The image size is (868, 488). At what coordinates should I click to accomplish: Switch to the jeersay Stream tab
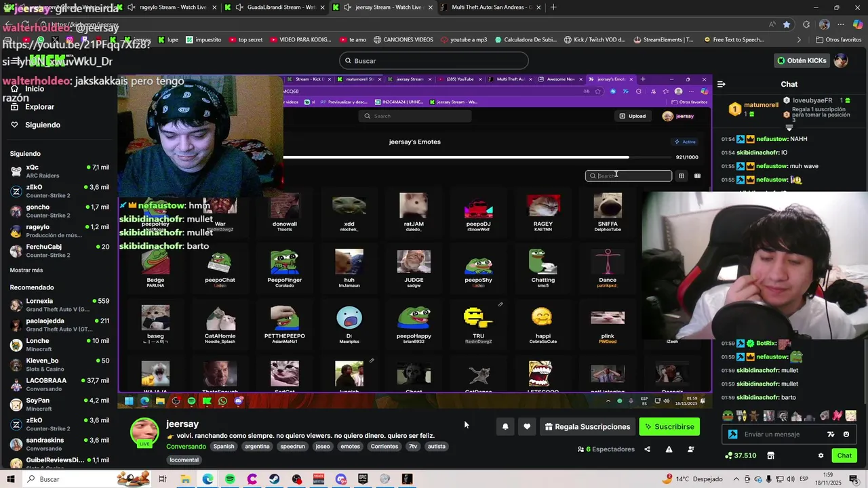[383, 7]
